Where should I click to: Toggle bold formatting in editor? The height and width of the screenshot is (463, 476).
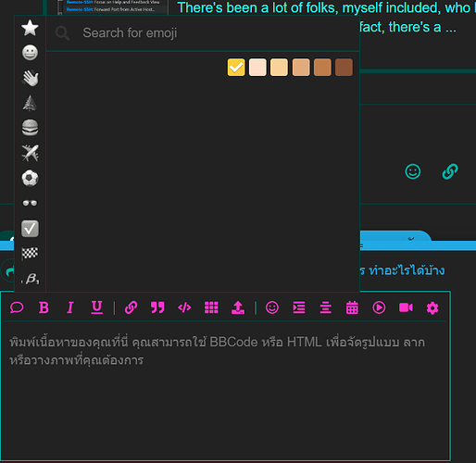(44, 307)
